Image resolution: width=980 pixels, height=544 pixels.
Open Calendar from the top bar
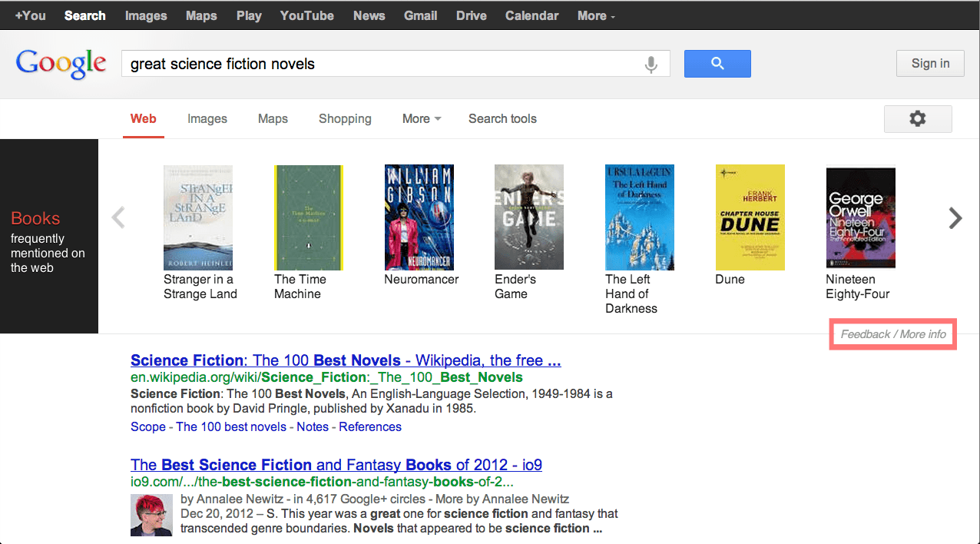[532, 15]
